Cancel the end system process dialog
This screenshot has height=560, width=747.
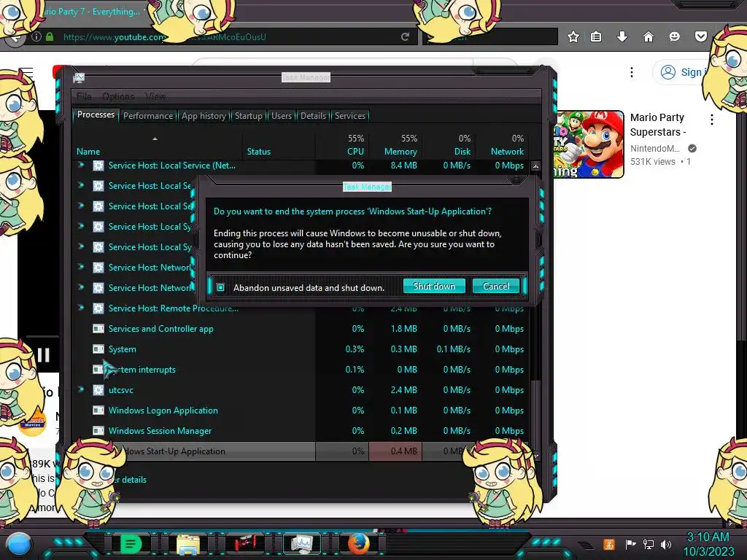pos(495,286)
